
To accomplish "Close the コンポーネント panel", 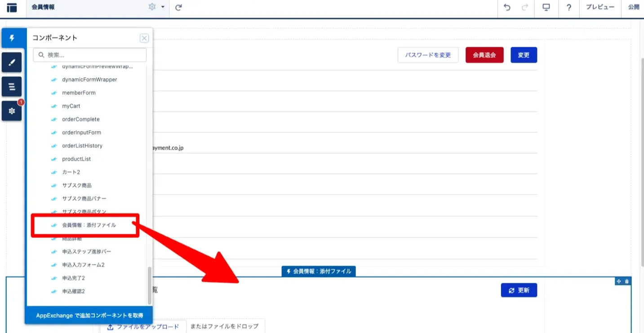I will tap(144, 38).
